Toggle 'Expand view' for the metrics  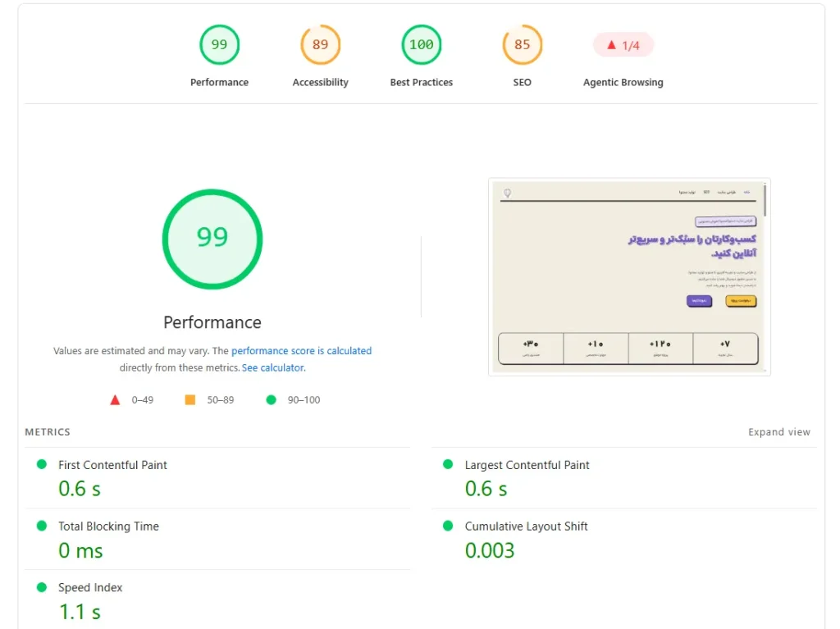(779, 432)
